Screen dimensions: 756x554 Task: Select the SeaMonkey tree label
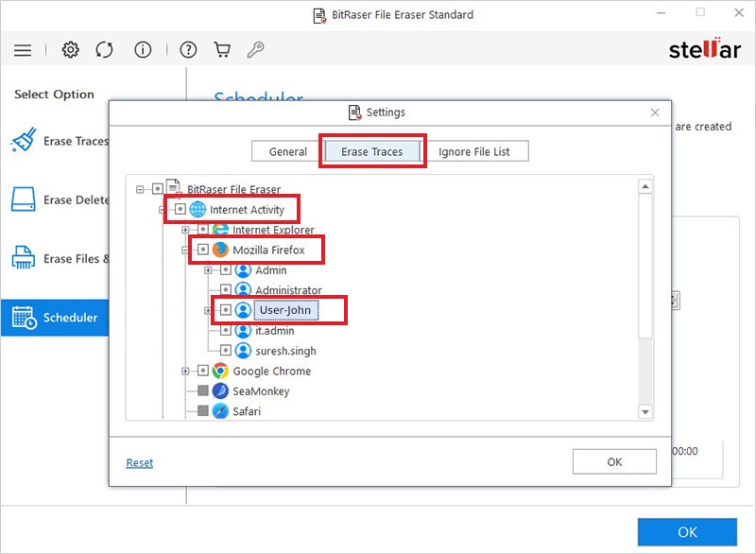[261, 391]
